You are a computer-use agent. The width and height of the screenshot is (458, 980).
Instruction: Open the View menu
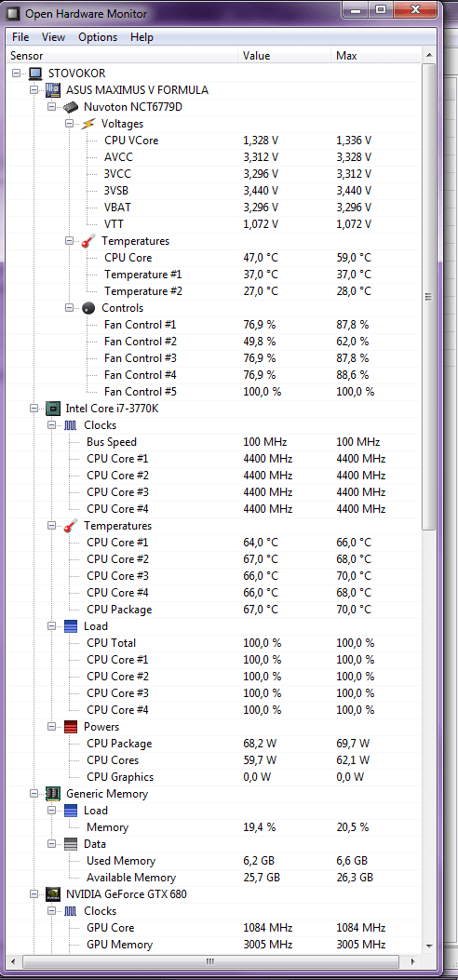pos(53,37)
